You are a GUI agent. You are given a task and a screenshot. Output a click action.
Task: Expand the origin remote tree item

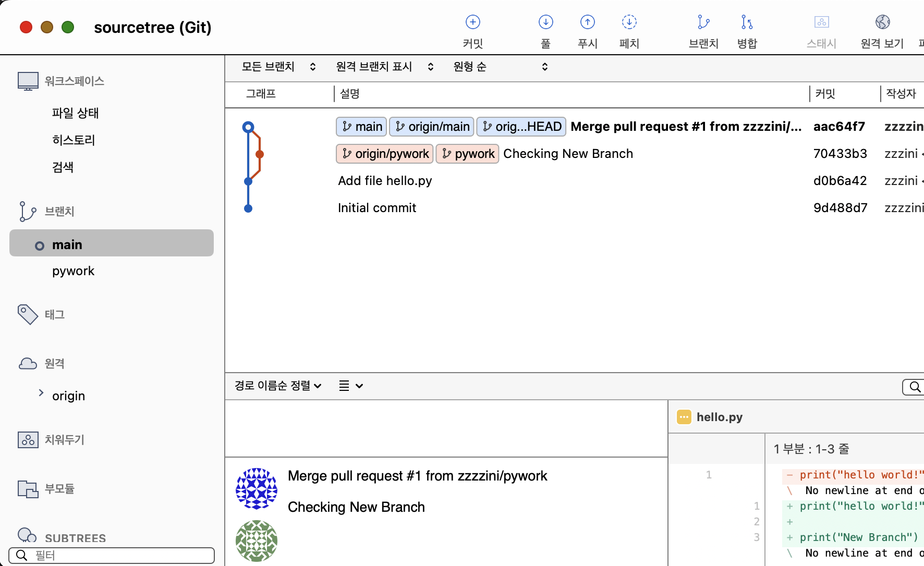[x=41, y=393]
